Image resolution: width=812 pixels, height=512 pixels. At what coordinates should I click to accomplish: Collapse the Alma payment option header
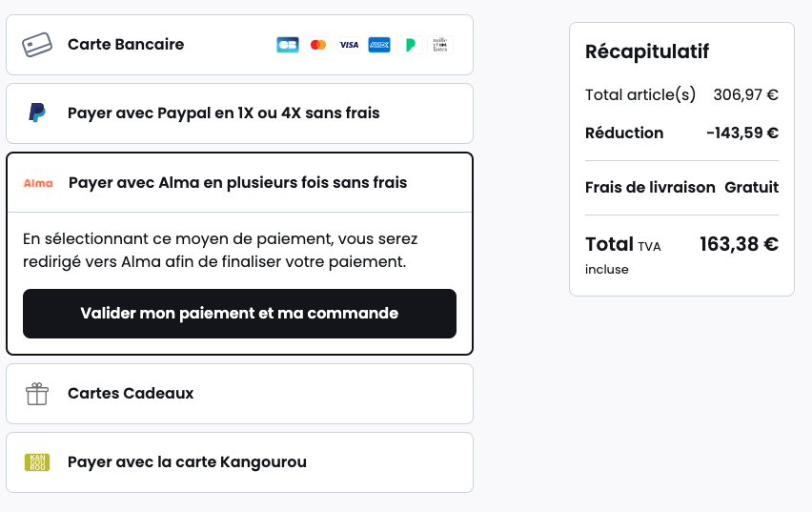coord(240,182)
